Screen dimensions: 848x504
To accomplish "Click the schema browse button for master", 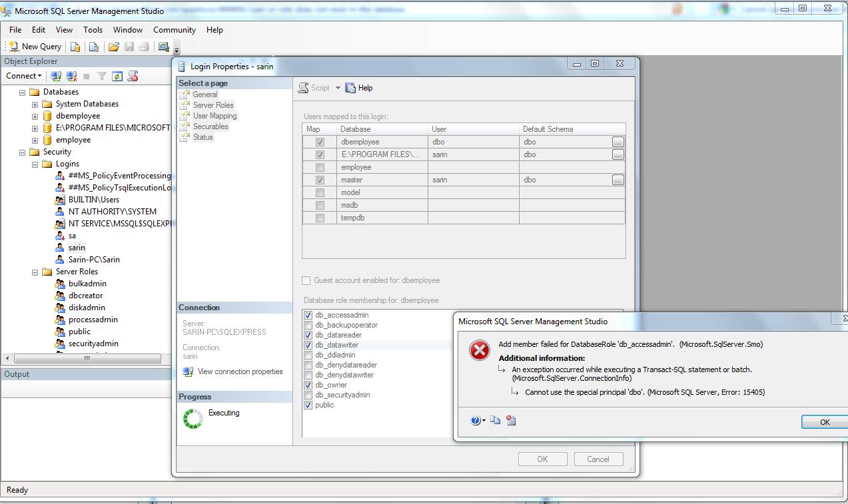I will (x=618, y=180).
